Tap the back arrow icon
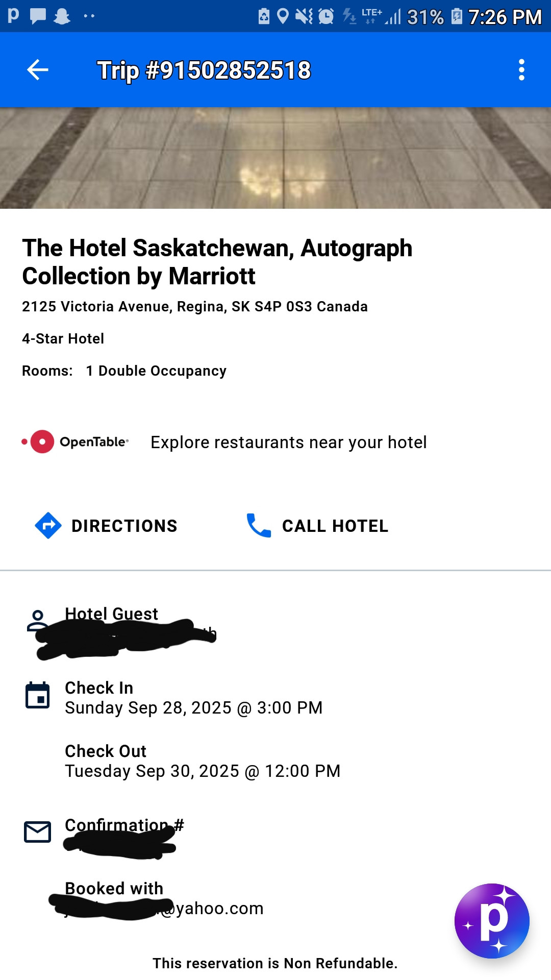551x980 pixels. (37, 70)
